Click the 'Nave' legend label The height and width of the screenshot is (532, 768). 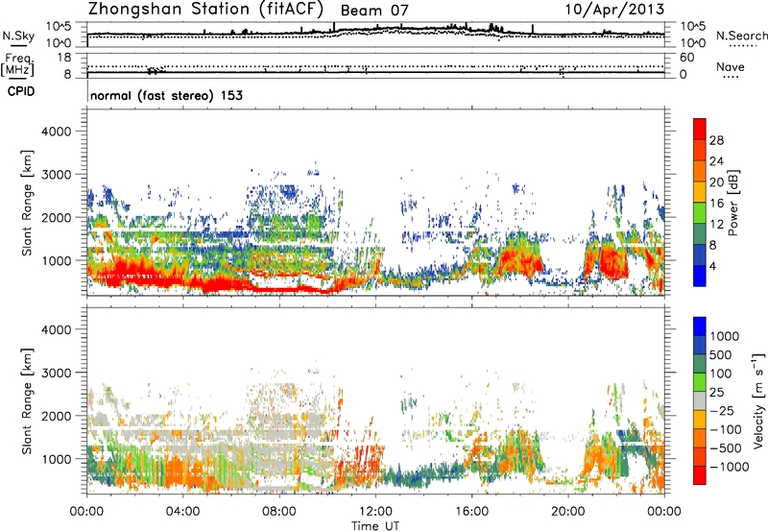click(x=731, y=66)
